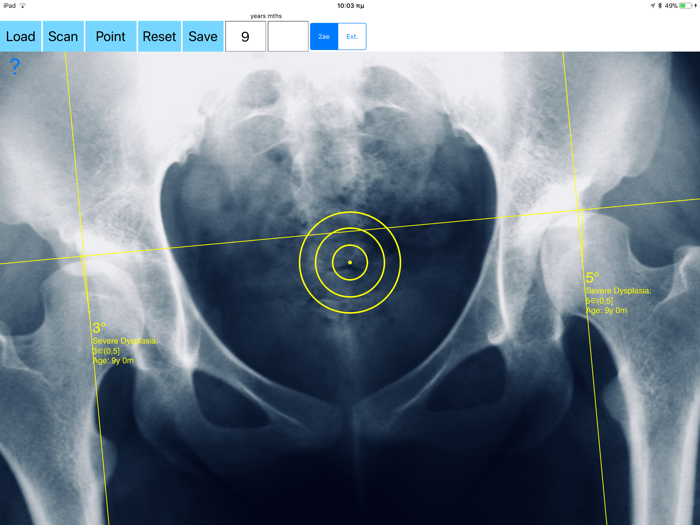Viewport: 700px width, 525px height.
Task: Select the empty months field
Action: (288, 36)
